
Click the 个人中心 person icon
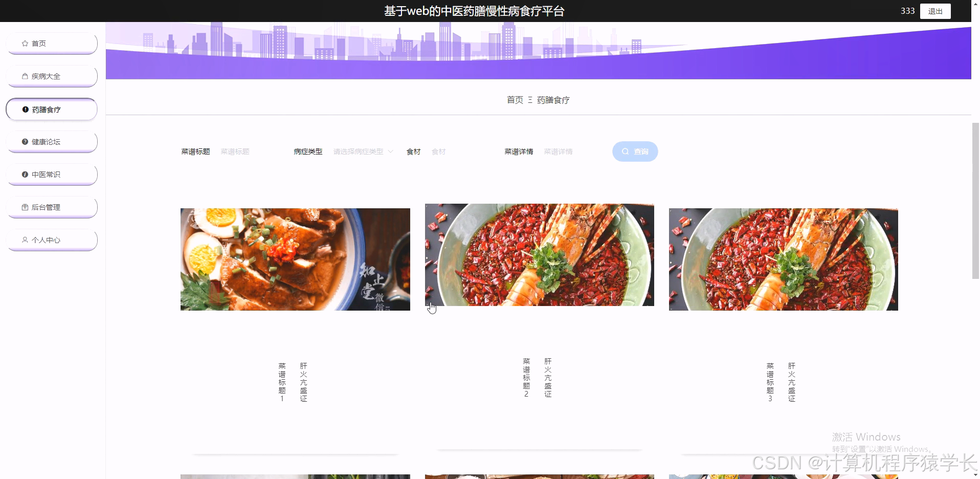[24, 239]
